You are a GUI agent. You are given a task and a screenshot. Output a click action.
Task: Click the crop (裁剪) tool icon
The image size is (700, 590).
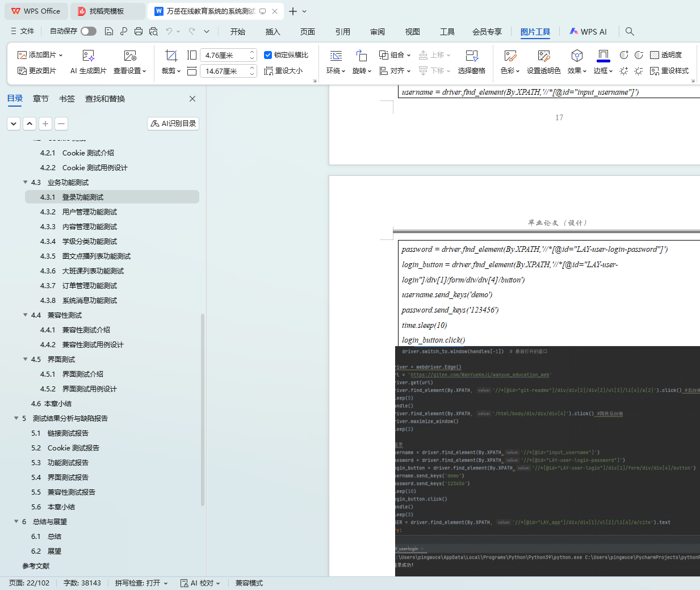[x=171, y=56]
